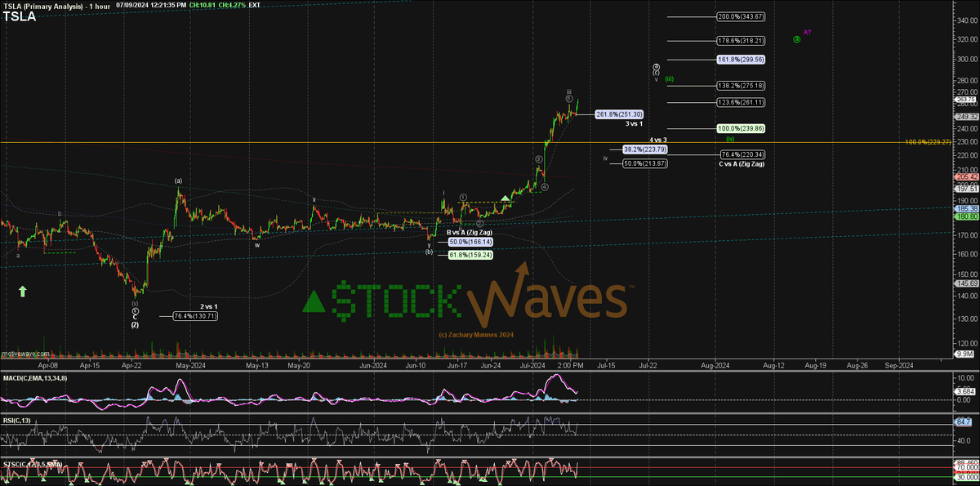Select the green circled wave marker near A?
980x486 pixels.
tap(795, 39)
